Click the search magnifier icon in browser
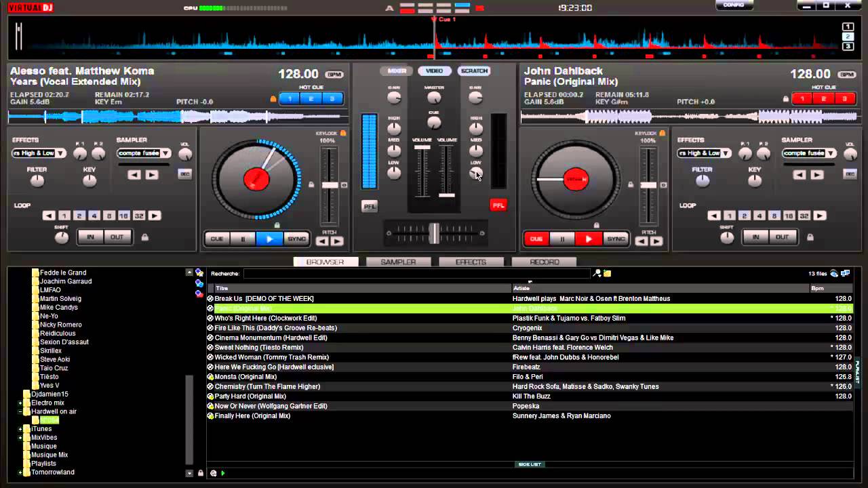Image resolution: width=868 pixels, height=488 pixels. 597,273
